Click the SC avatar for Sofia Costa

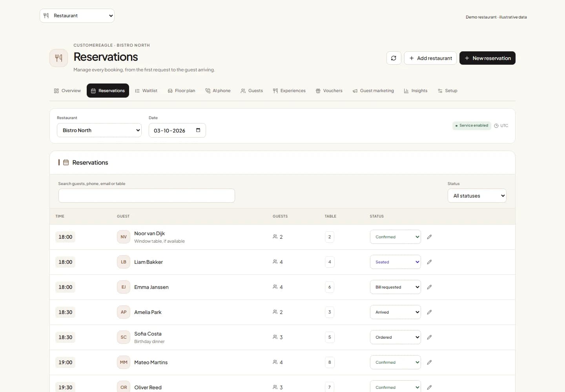[124, 337]
